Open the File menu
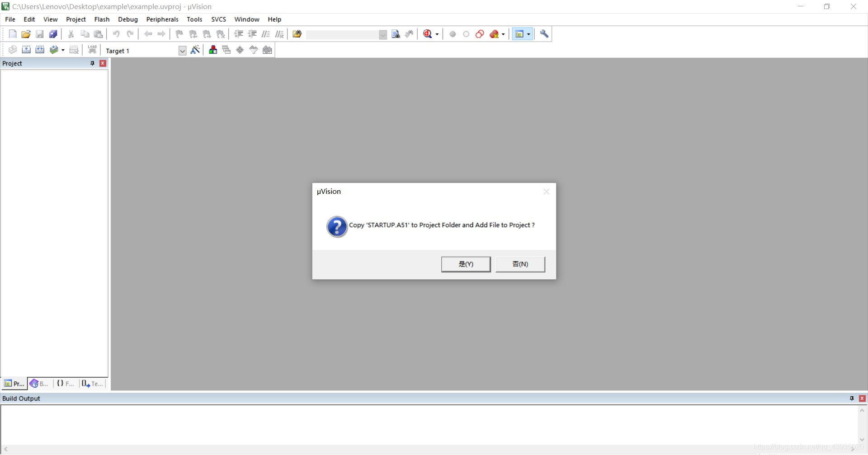The image size is (868, 455). point(10,19)
